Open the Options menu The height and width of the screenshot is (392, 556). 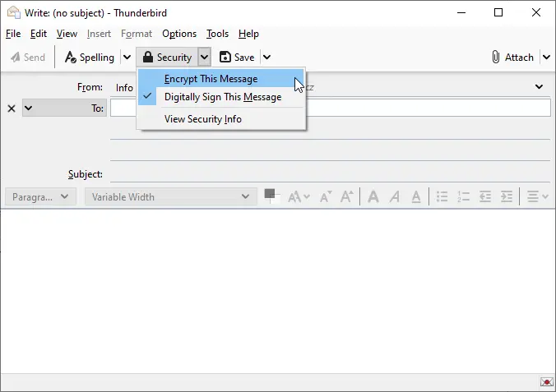coord(179,34)
